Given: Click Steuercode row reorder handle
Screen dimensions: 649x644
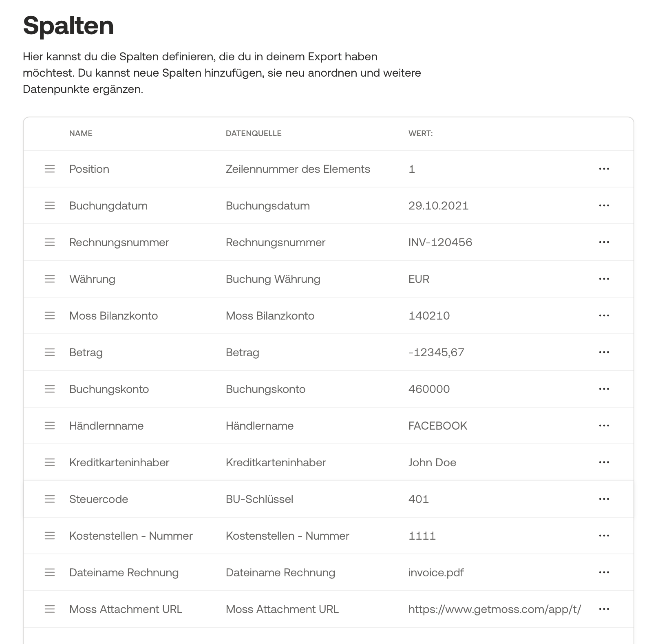Looking at the screenshot, I should [50, 499].
